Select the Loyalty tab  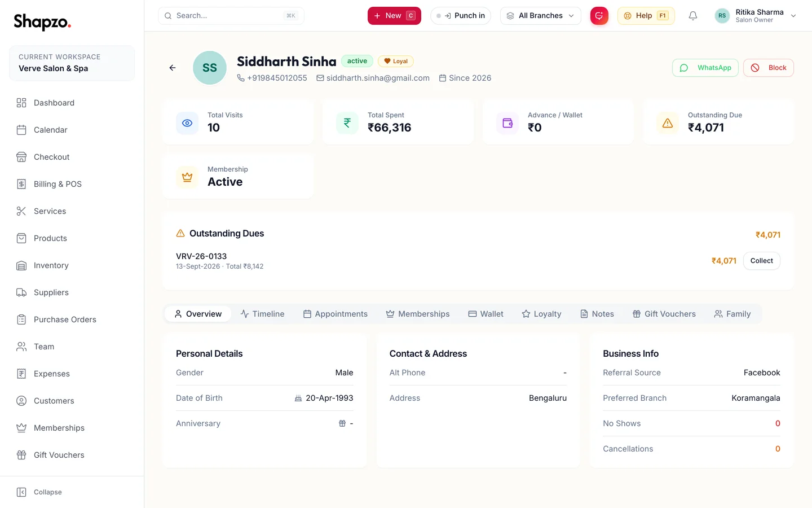541,314
